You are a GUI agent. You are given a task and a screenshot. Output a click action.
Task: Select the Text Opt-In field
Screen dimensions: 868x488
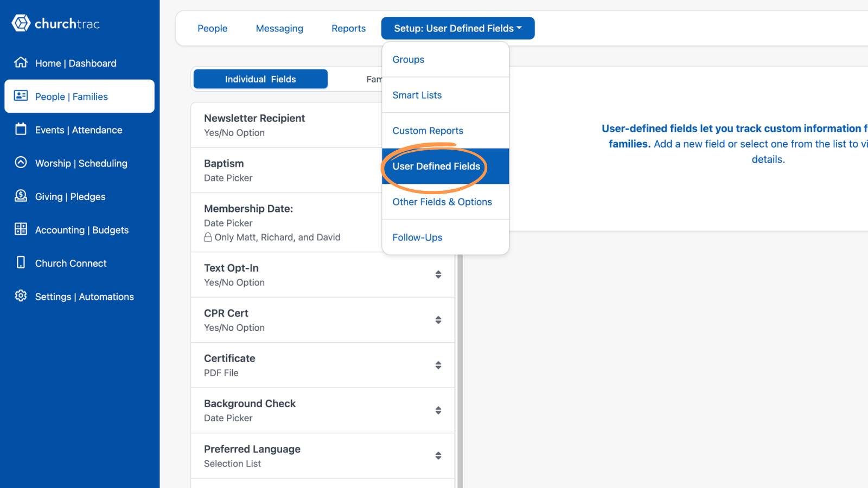click(x=322, y=275)
